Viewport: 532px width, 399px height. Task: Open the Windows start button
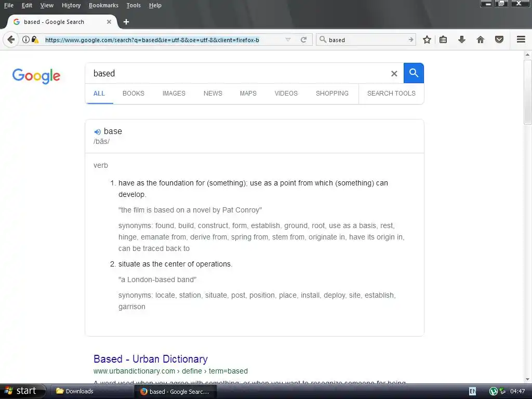point(23,391)
